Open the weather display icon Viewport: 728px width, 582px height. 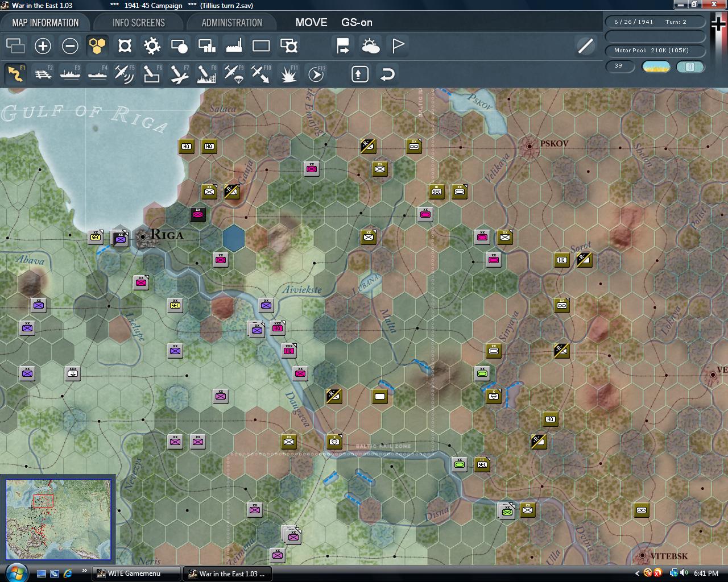click(x=370, y=46)
